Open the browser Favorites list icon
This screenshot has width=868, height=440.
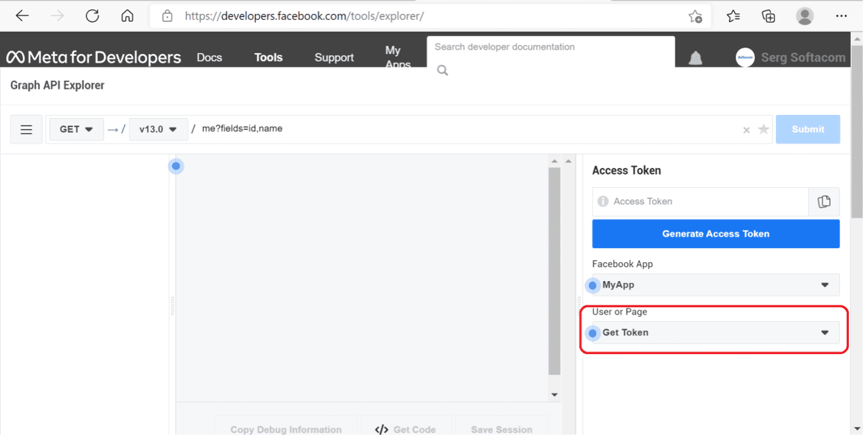(733, 16)
